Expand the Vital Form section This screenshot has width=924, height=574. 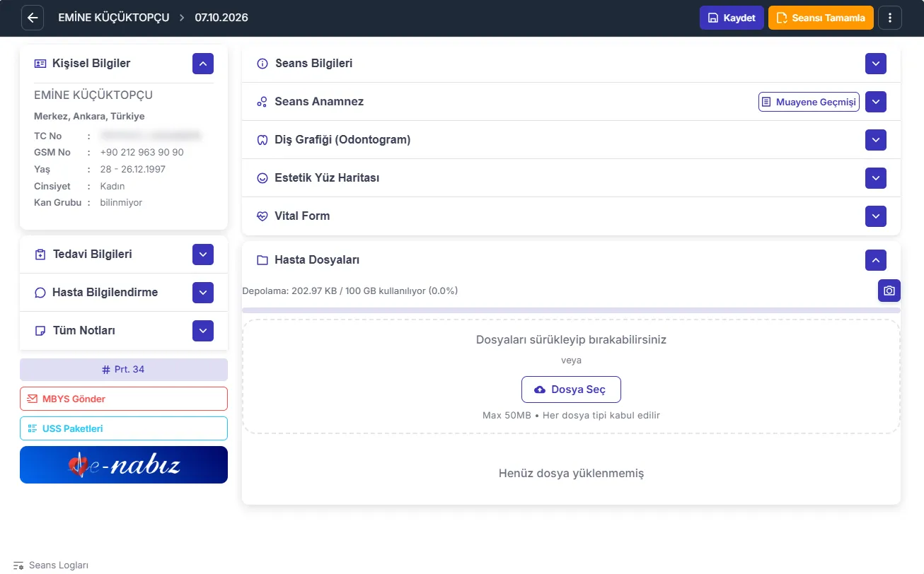click(x=876, y=216)
